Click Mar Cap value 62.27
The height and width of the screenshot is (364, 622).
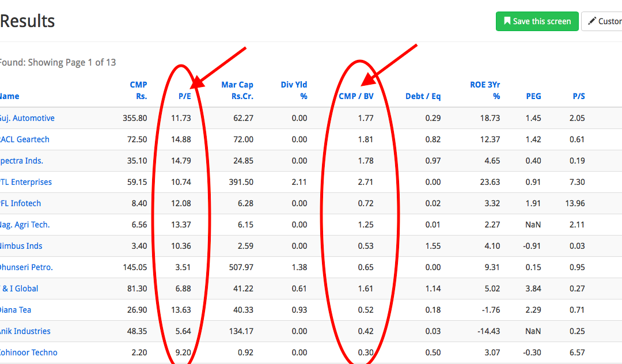click(x=243, y=118)
